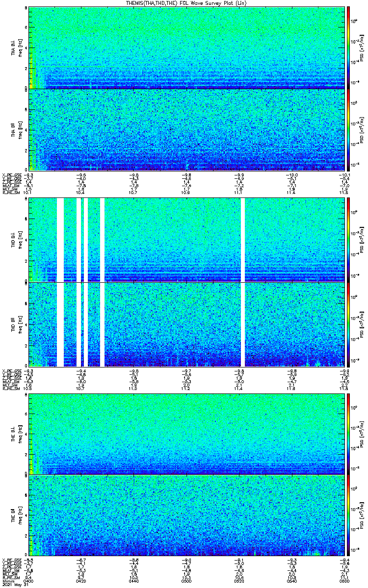Viewport: 368px width, 588px height.
Task: Click the THA B∥ PSD color bar
Action: [348, 129]
